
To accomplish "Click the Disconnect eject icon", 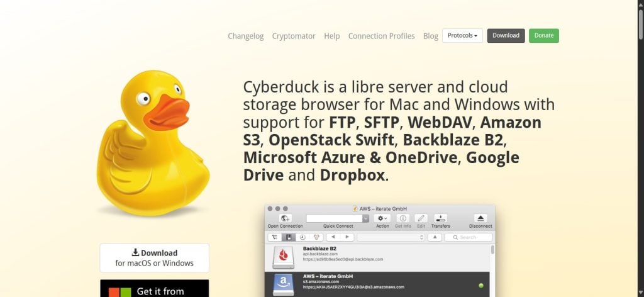I will coord(480,218).
